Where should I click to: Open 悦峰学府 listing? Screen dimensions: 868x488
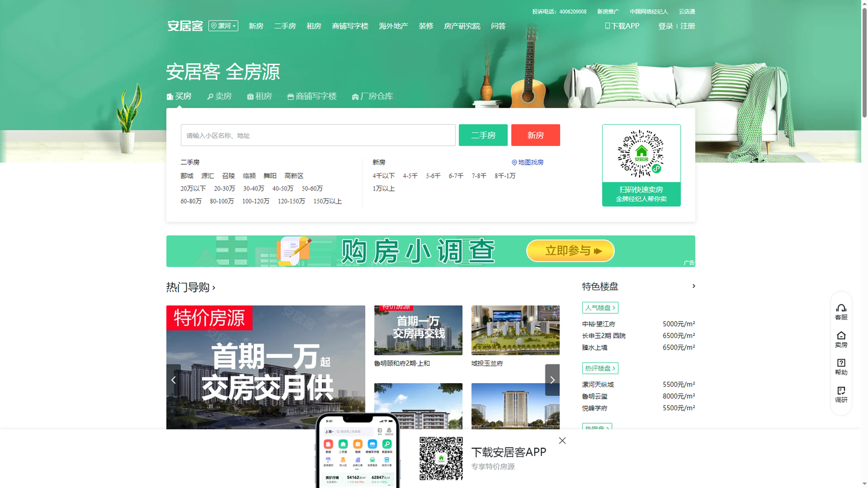click(594, 408)
